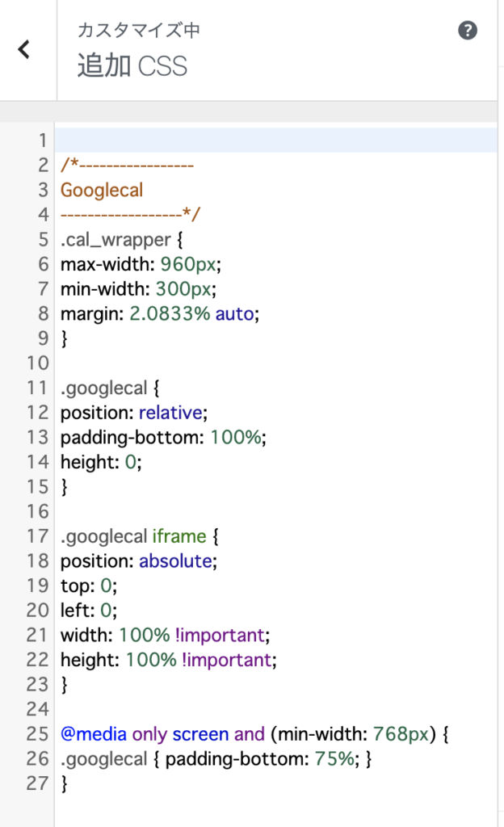Click the Googlecal comment text on line 3

[x=102, y=190]
